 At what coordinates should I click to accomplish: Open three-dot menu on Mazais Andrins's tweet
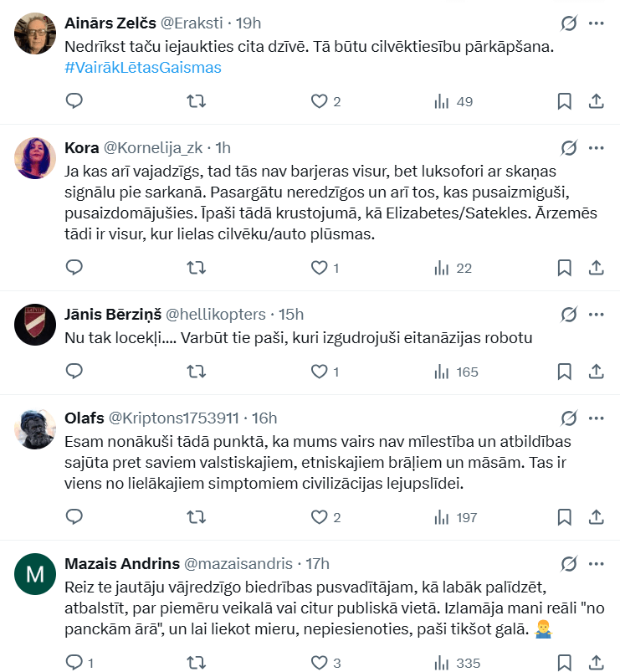click(597, 563)
